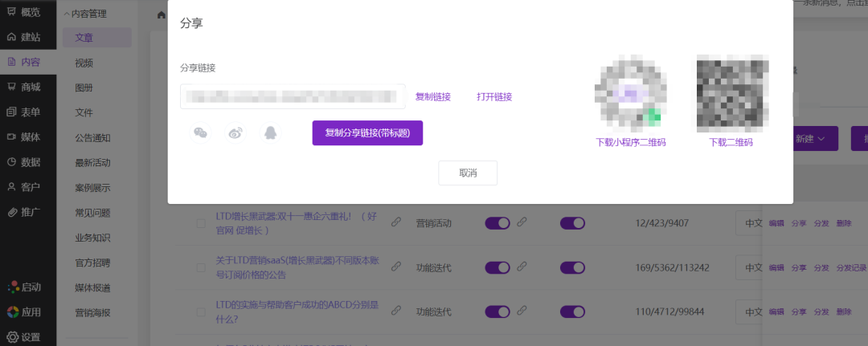Click link icon beside first toggle in 营销活动 row
This screenshot has width=868, height=346.
coord(522,222)
